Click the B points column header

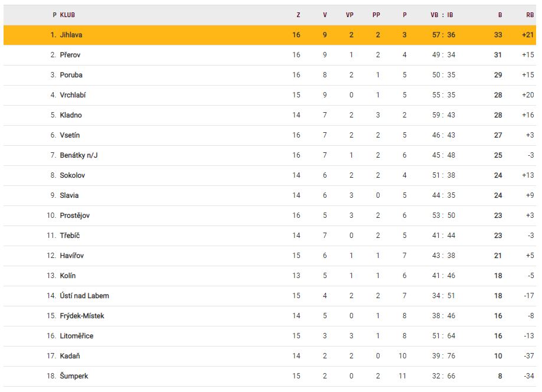[499, 15]
